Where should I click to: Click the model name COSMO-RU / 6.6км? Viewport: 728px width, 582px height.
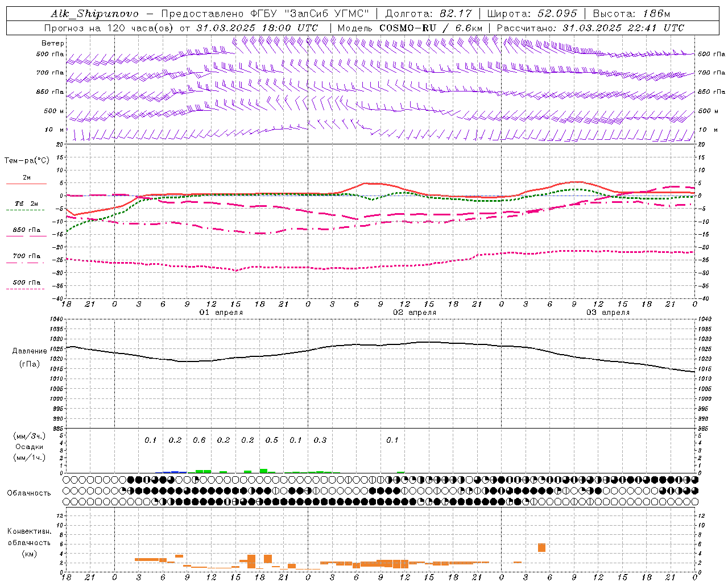coord(431,28)
